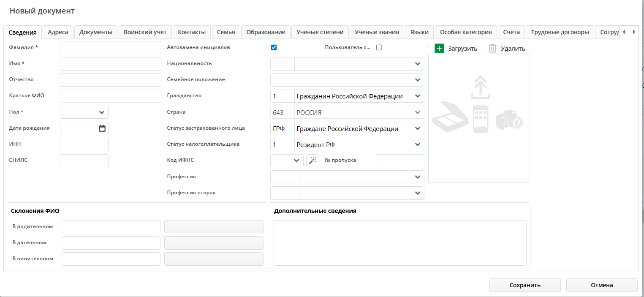
Task: Click the magic wand icon near Код ИФНС
Action: click(x=312, y=161)
